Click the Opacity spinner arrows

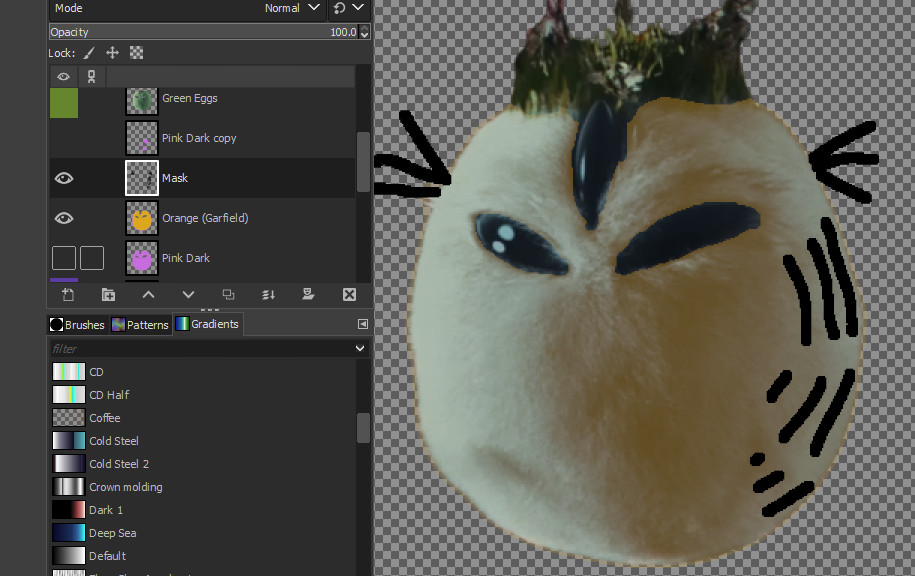click(365, 32)
